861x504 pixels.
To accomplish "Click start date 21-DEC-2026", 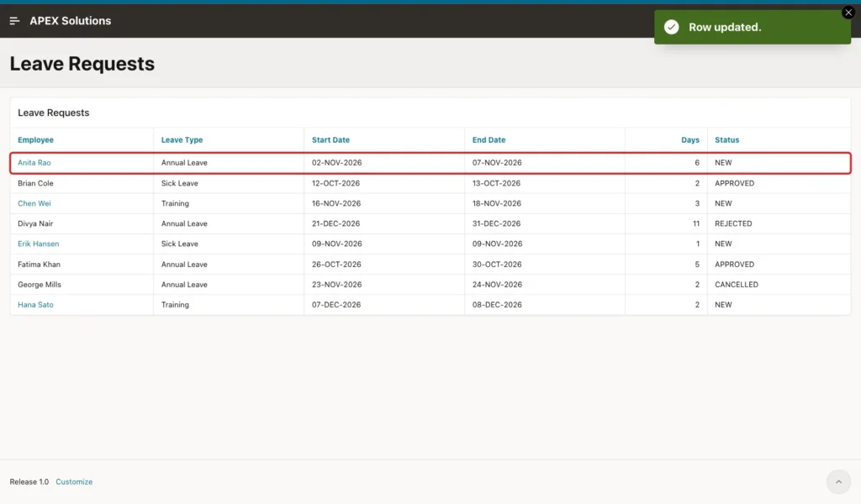I will coord(335,223).
